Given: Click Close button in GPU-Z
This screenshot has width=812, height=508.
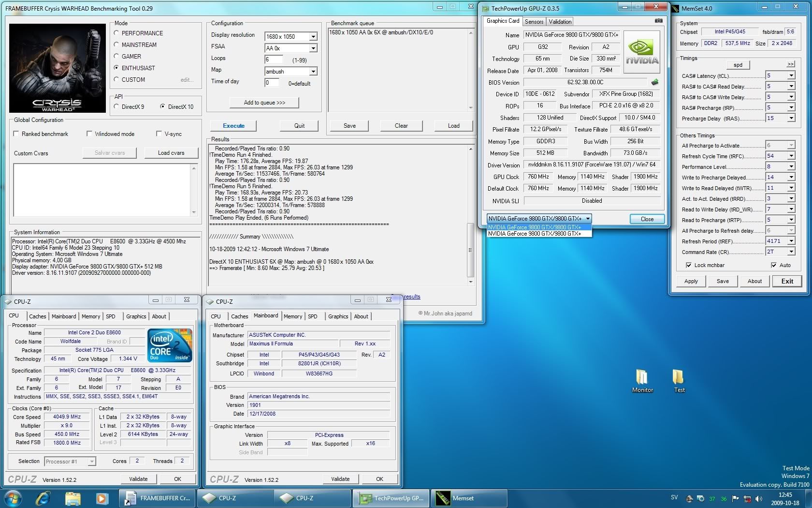Looking at the screenshot, I should click(x=647, y=219).
